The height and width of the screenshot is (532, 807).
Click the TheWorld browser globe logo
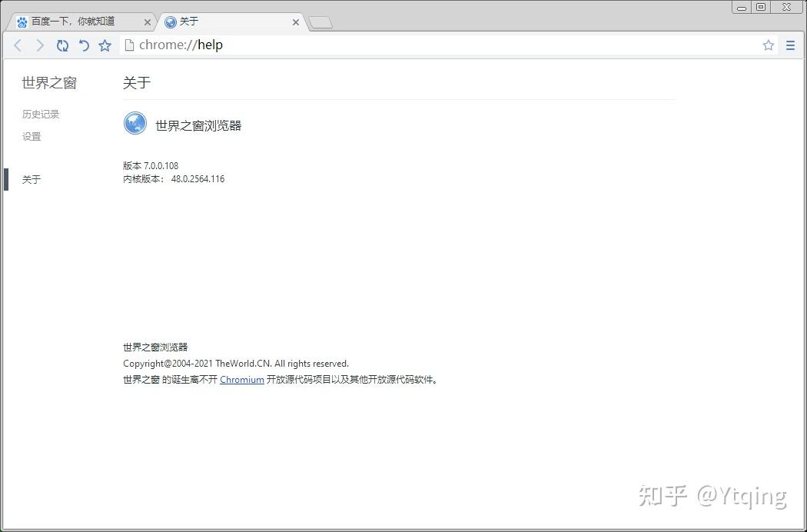coord(134,124)
